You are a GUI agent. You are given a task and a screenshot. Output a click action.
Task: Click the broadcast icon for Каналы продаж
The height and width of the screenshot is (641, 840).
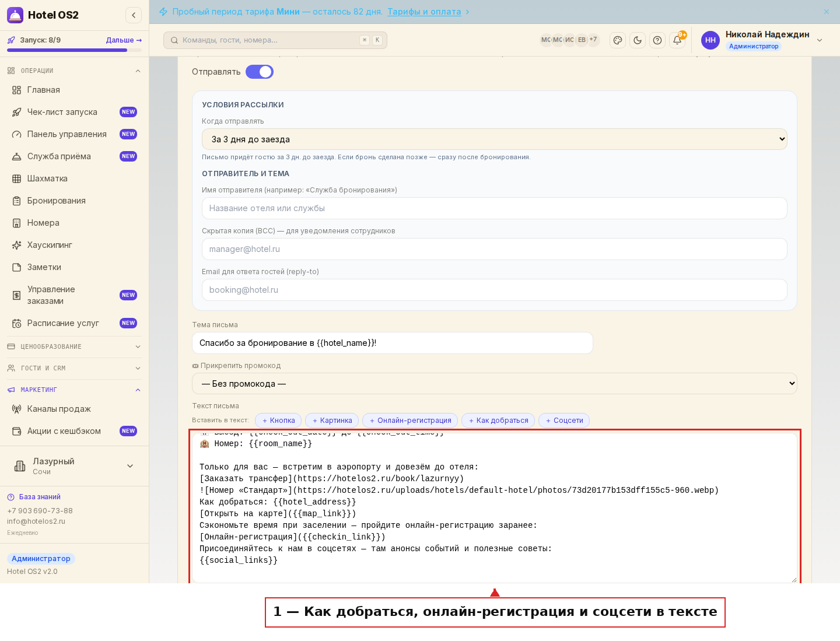pos(17,409)
